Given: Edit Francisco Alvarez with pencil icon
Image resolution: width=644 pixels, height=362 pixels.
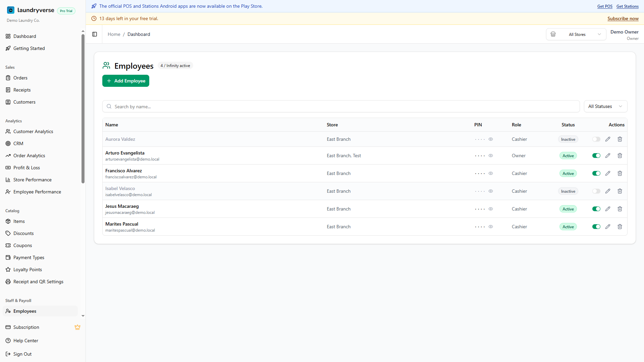Looking at the screenshot, I should (x=608, y=173).
